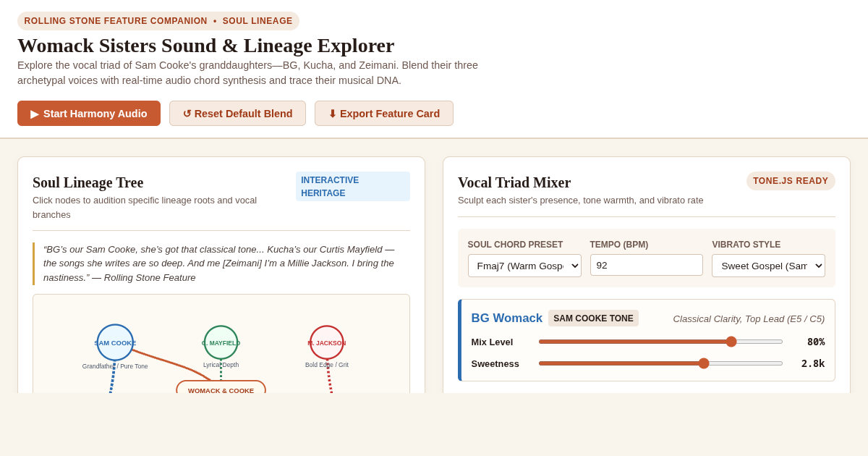Adjust BG Womack Sweetness slider

(x=660, y=363)
